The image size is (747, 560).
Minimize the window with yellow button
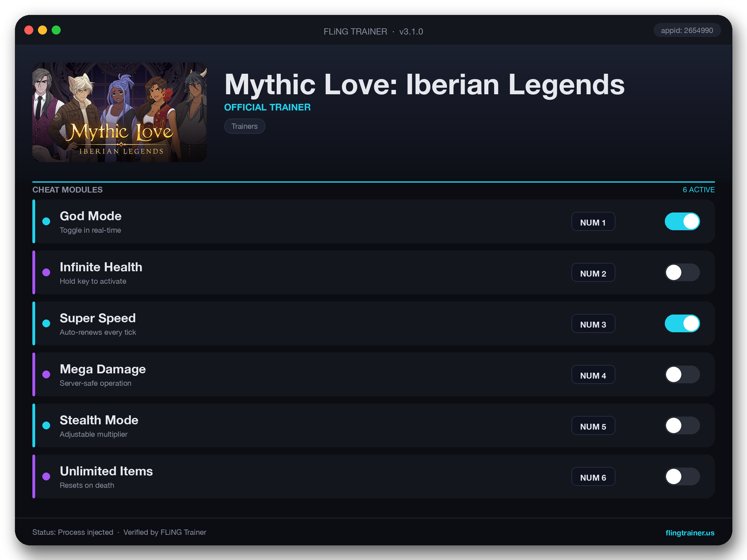click(x=43, y=30)
